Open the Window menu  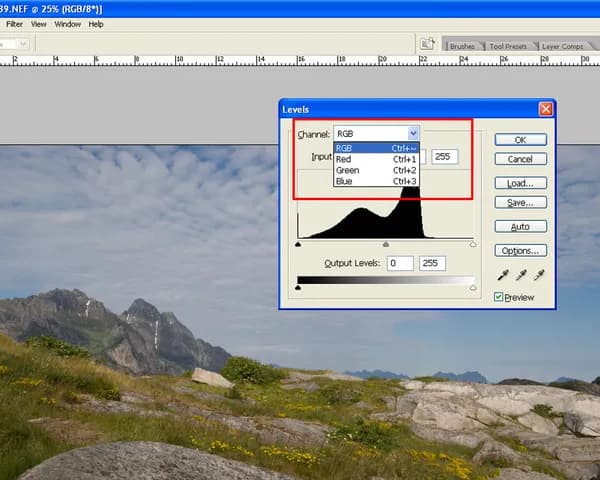coord(68,23)
